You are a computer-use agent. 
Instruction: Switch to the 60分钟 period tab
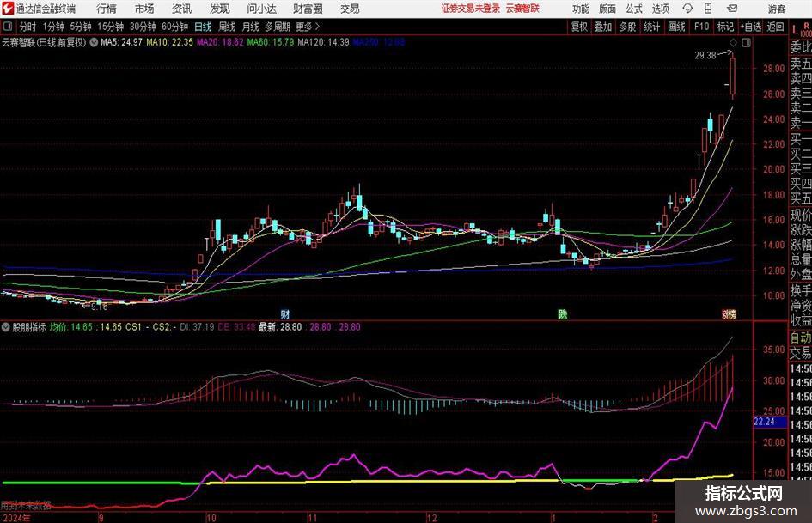click(175, 27)
